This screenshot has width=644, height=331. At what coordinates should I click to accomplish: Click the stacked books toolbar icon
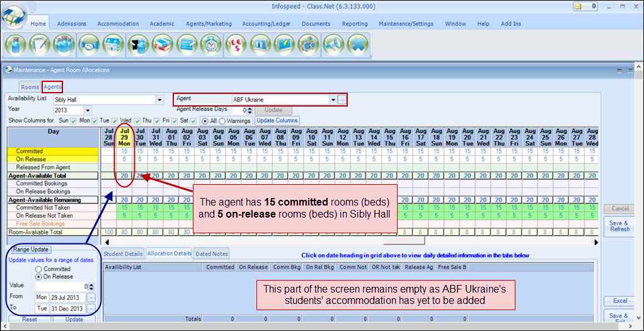[162, 45]
